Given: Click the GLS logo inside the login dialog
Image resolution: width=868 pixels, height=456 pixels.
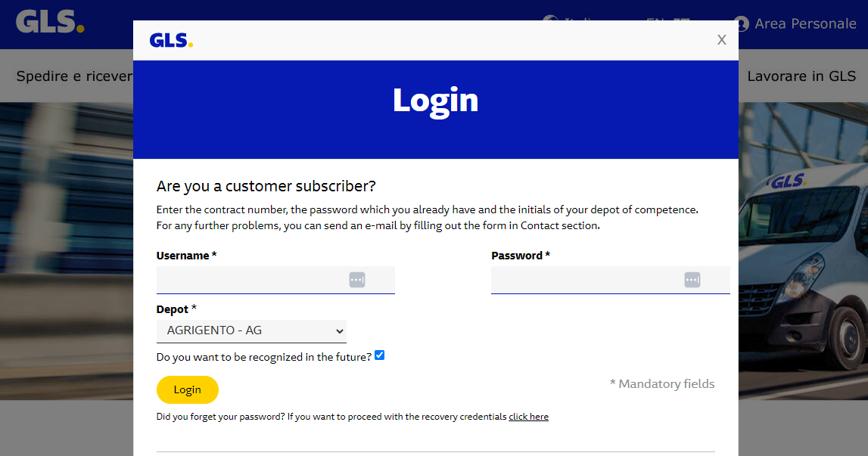Looking at the screenshot, I should pos(171,40).
